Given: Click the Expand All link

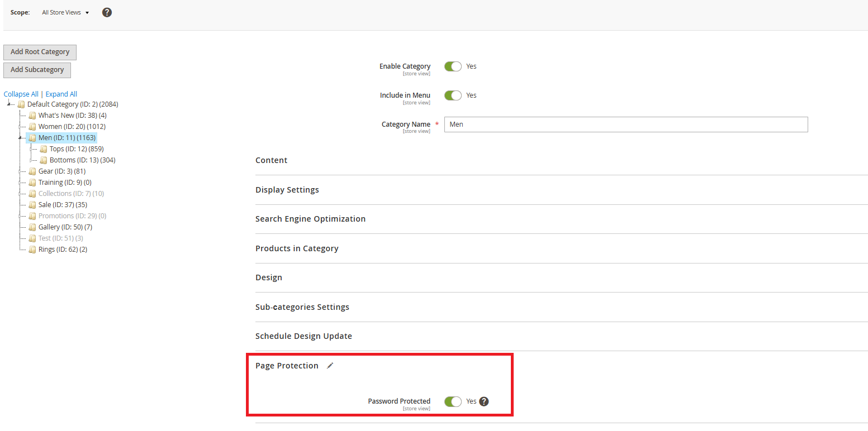Looking at the screenshot, I should tap(61, 94).
